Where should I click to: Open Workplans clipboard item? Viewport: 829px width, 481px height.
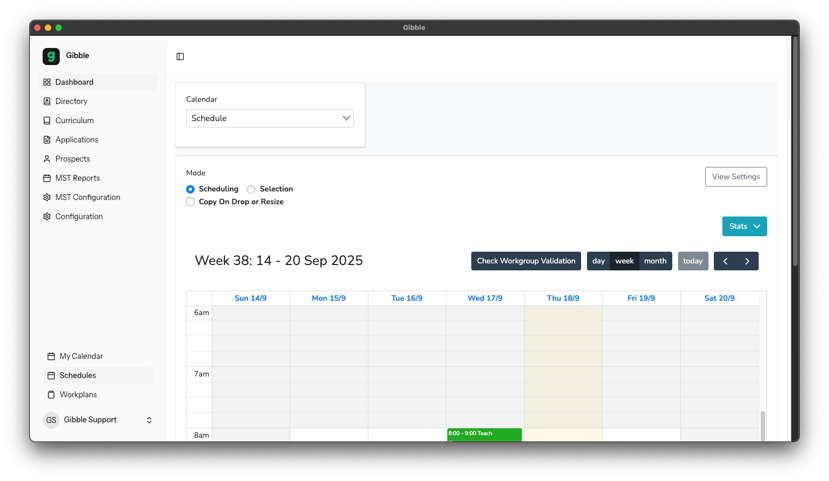(77, 395)
